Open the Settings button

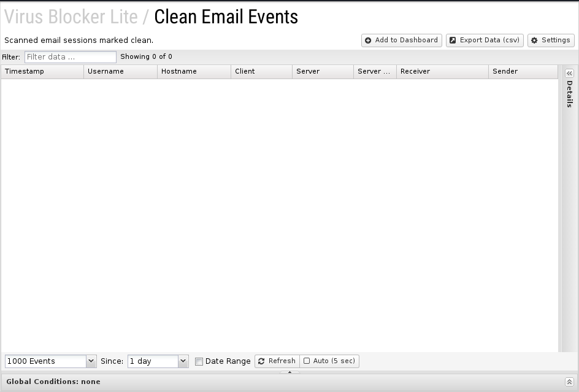(x=551, y=40)
